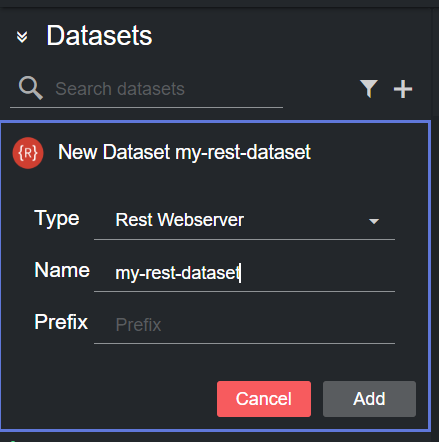Screen dimensions: 439x442
Task: Collapse the Datasets panel with double chevron
Action: click(x=22, y=37)
